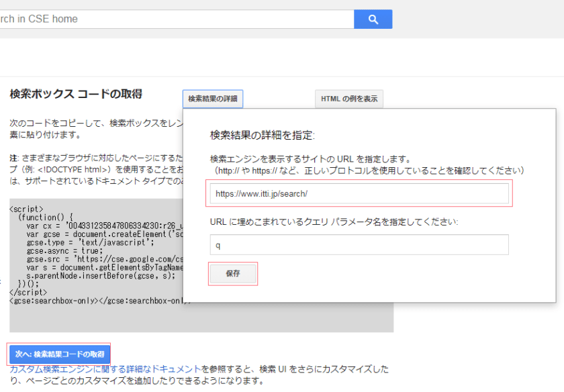Screen dimensions: 564x392
Task: Click the protocol note mentioning http:// や https://
Action: pyautogui.click(x=369, y=170)
